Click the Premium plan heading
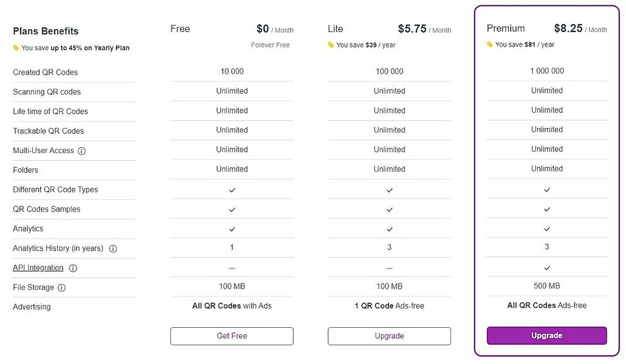The image size is (626, 364). pyautogui.click(x=505, y=28)
